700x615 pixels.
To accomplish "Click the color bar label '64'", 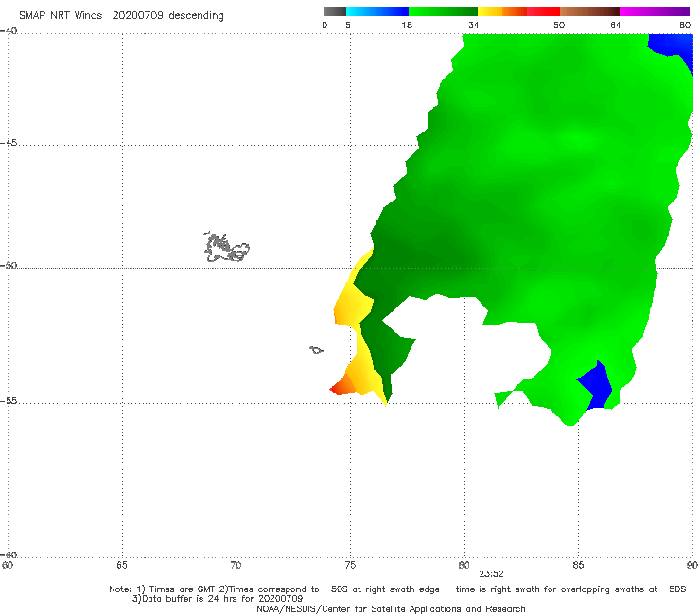I will click(616, 25).
